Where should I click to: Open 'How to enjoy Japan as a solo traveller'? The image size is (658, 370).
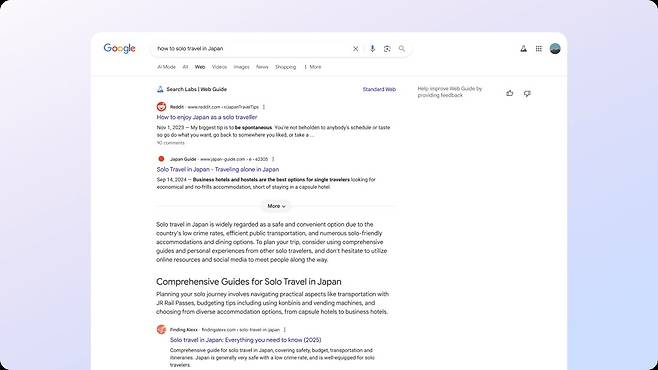pyautogui.click(x=207, y=117)
